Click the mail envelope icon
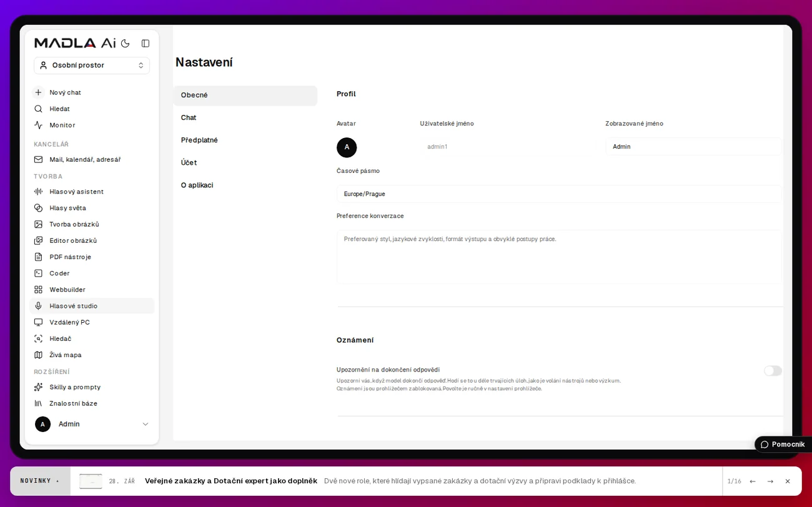 pyautogui.click(x=38, y=159)
